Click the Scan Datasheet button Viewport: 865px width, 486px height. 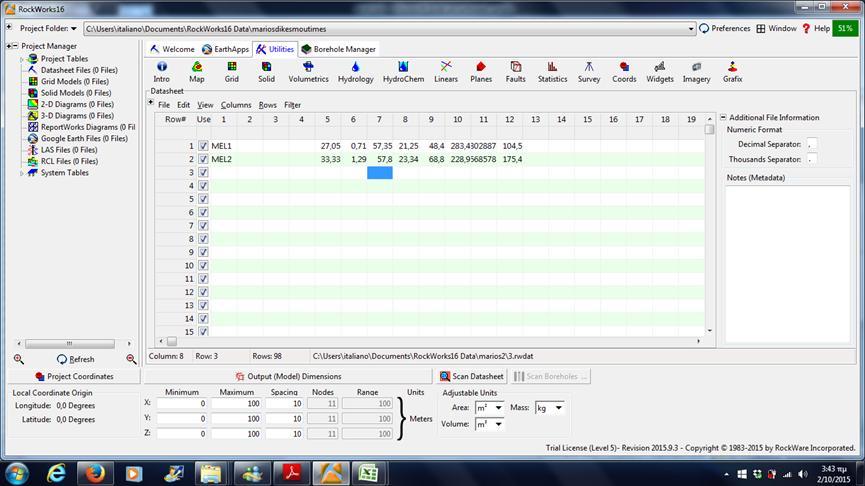tap(472, 376)
